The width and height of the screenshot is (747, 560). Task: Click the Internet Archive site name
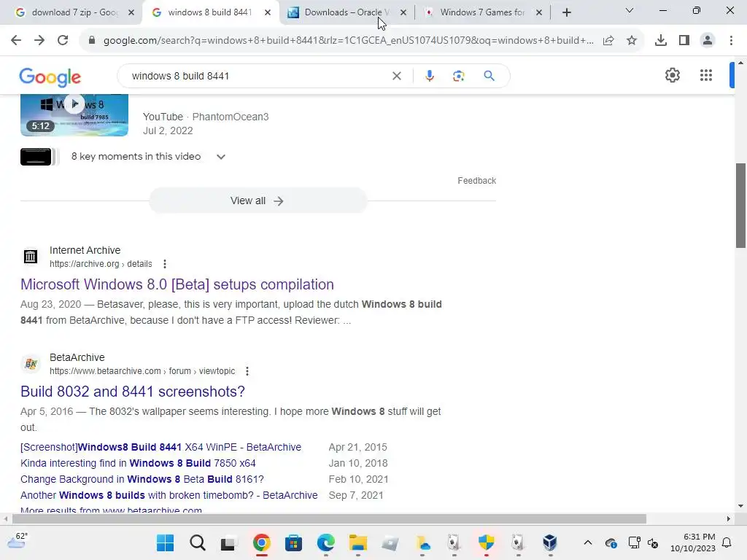(85, 250)
